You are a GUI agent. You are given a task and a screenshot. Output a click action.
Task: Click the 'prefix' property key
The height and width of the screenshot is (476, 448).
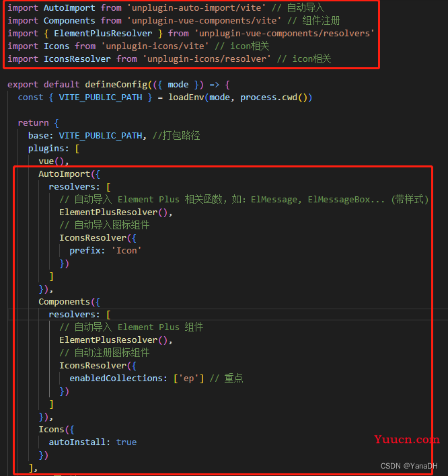(85, 251)
